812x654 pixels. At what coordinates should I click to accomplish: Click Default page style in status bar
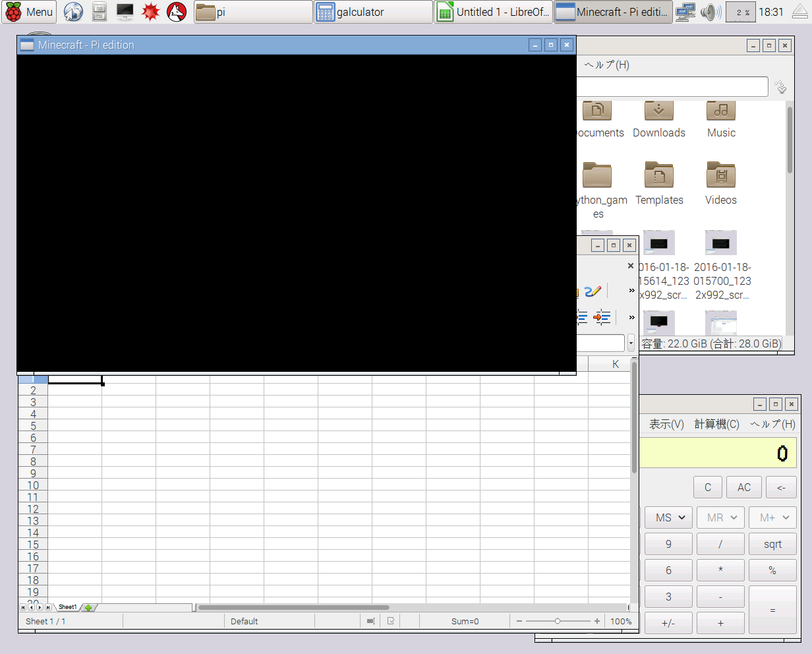coord(244,621)
